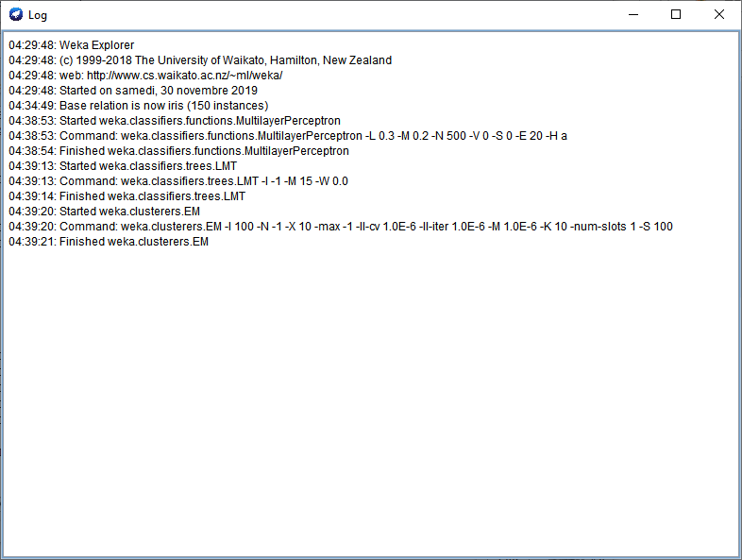Click the MultilayerPerceptron Command log line
The height and width of the screenshot is (560, 742).
pyautogui.click(x=288, y=136)
